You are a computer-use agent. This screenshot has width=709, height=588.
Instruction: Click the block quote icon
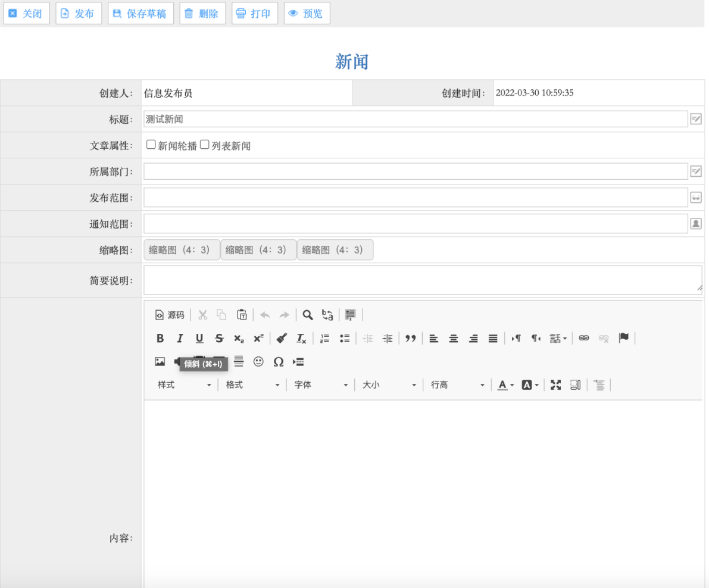(x=410, y=338)
